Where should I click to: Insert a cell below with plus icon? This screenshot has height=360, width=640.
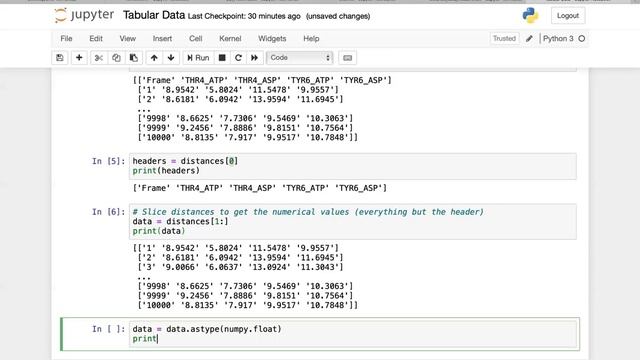tap(79, 58)
